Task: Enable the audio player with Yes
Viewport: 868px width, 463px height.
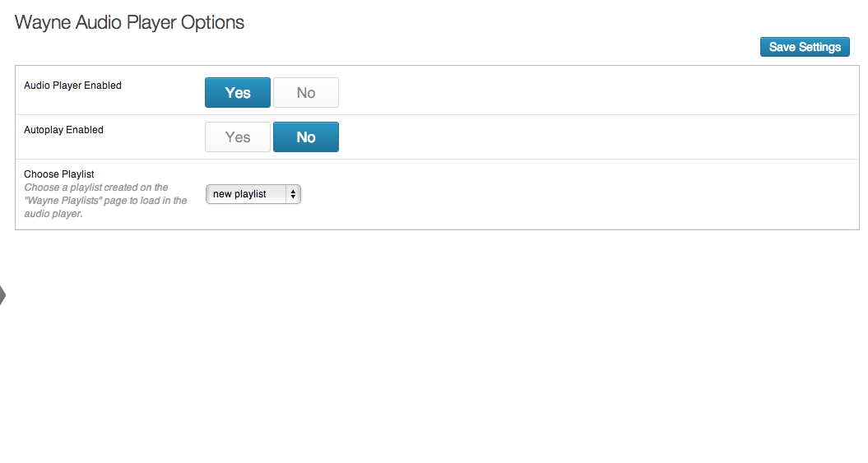Action: [x=238, y=92]
